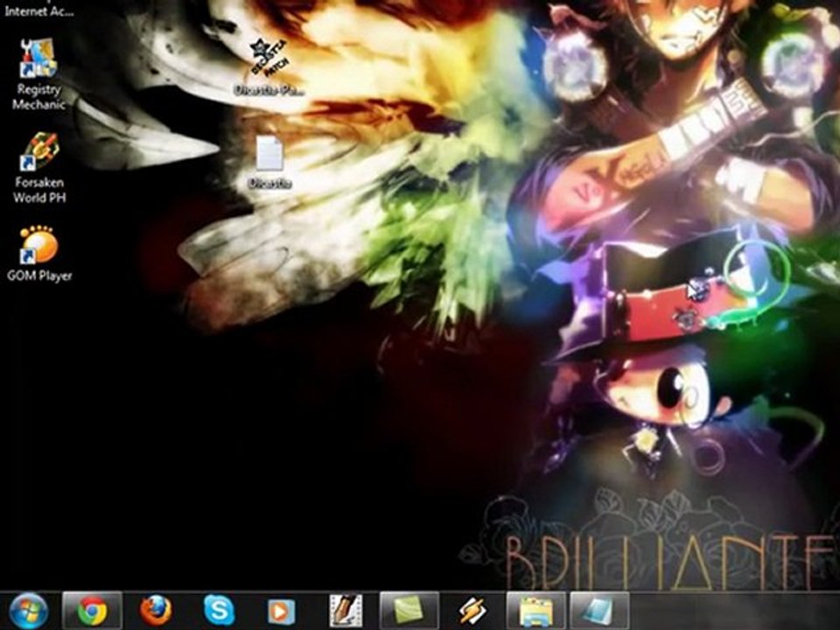Select the blank document file on desktop
This screenshot has height=630, width=840.
[x=269, y=163]
